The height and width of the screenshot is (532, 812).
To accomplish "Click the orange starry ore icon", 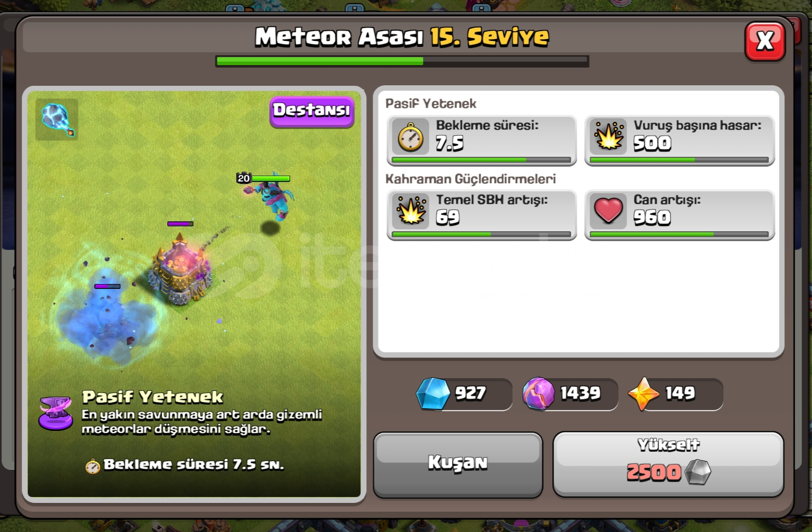I will (643, 393).
